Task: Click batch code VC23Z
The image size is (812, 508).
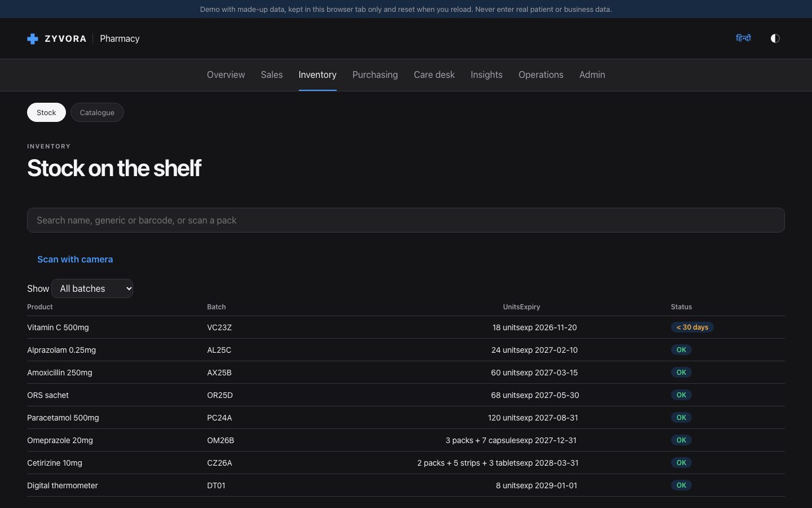Action: click(219, 327)
